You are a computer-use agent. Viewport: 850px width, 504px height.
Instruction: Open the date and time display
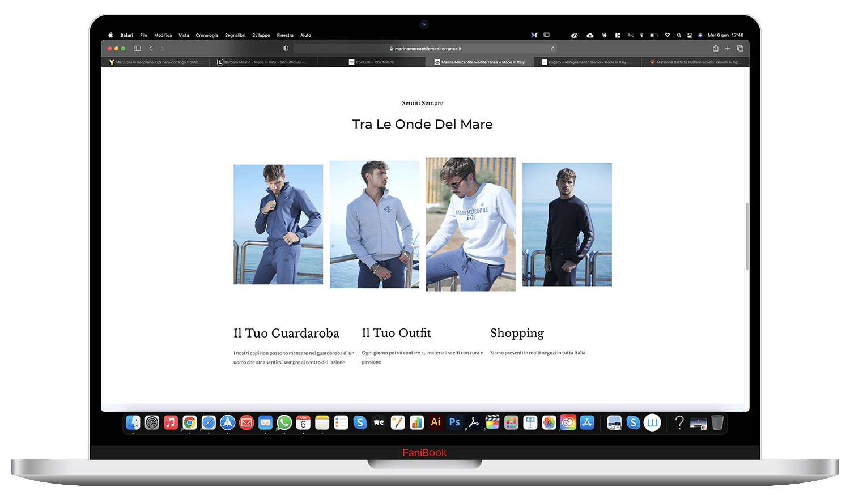726,35
